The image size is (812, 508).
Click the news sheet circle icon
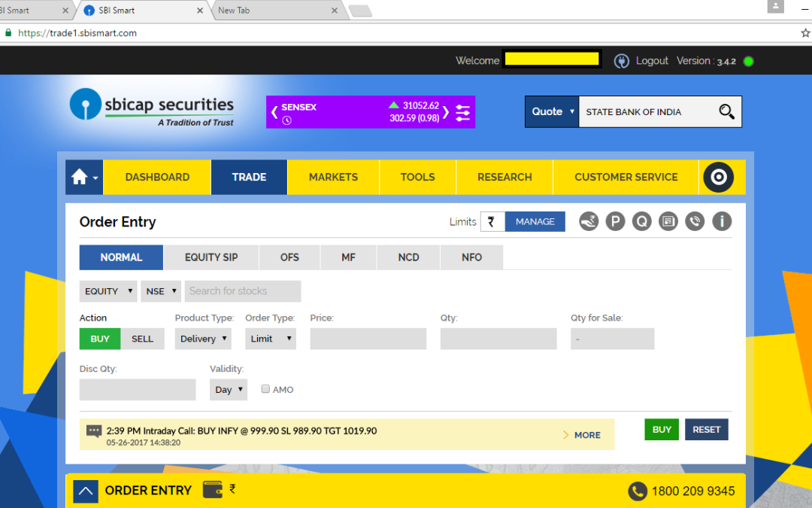pos(668,221)
